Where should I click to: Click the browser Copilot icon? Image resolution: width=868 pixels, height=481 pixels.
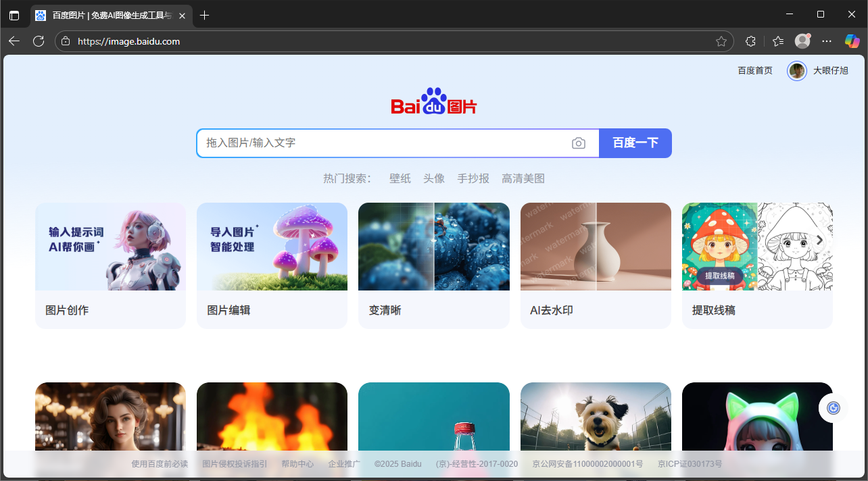(851, 41)
